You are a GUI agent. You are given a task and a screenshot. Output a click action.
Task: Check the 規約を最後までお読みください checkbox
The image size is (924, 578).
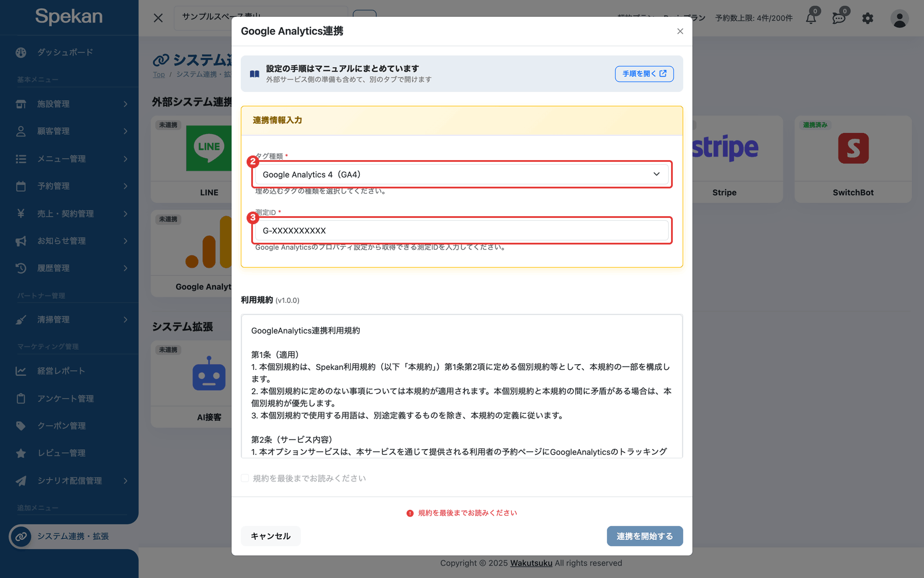click(245, 479)
